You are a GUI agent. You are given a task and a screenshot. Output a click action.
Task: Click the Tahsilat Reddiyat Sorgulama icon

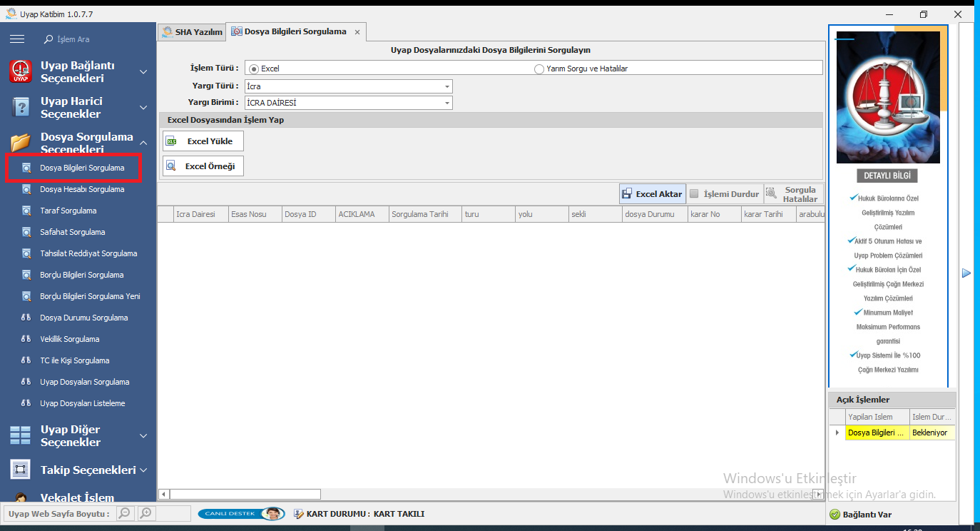coord(26,253)
